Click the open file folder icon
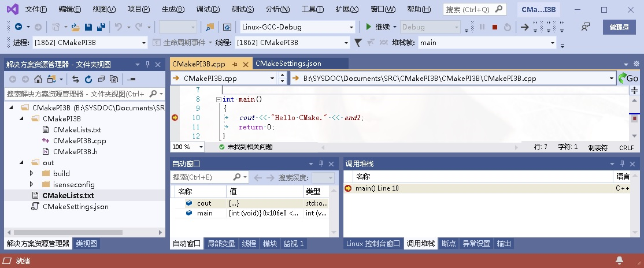This screenshot has height=268, width=644. pos(75,27)
